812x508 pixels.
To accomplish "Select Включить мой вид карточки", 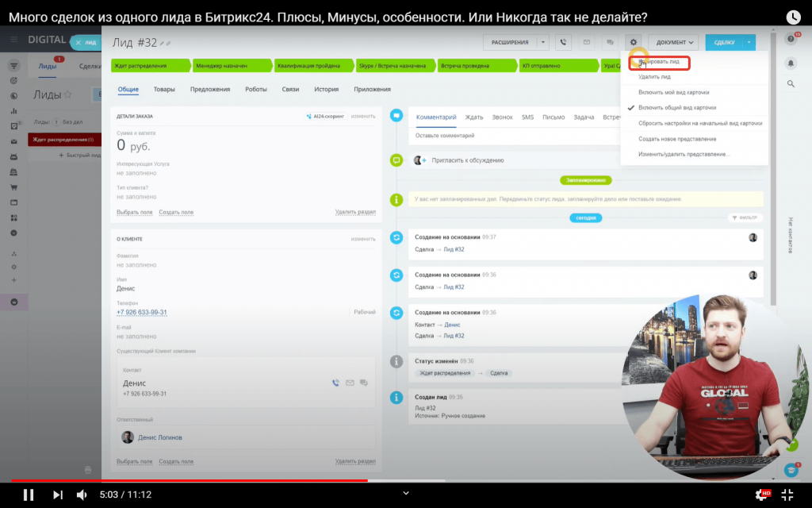I will click(x=674, y=92).
